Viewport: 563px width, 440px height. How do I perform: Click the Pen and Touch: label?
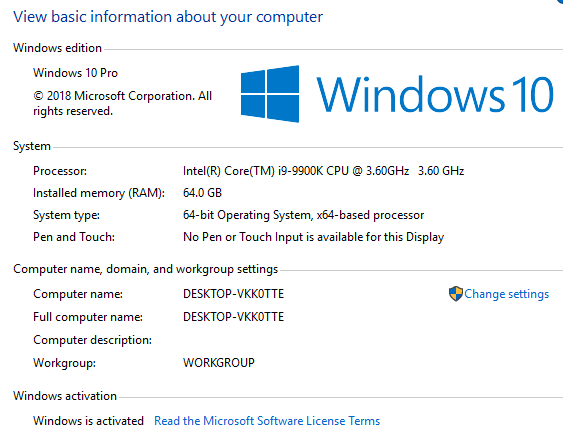point(74,237)
